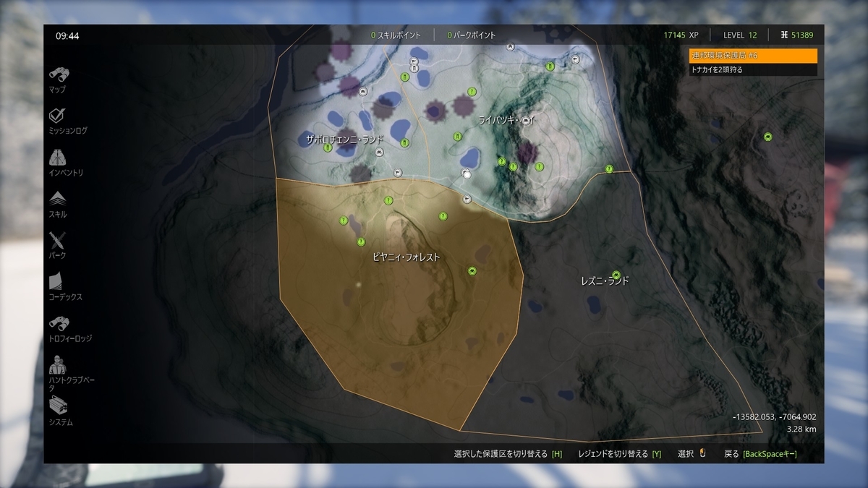868x488 pixels.
Task: Select the ザボロチェンニ・ランド region label
Action: (x=344, y=139)
